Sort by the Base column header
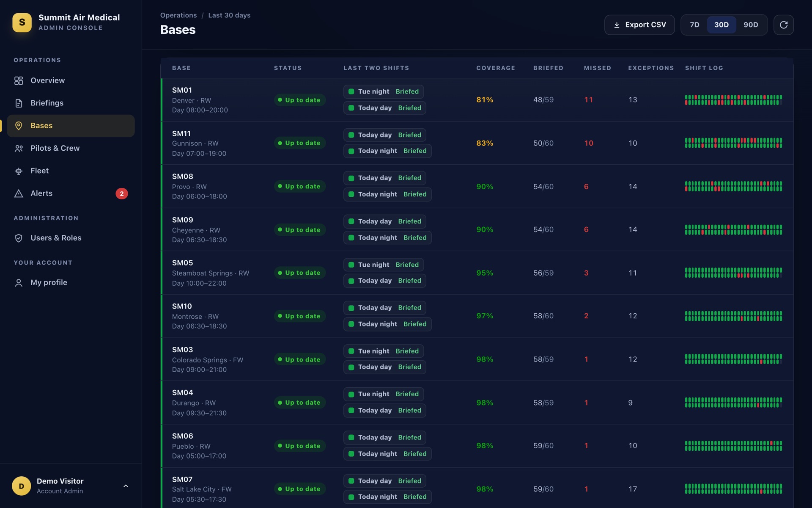This screenshot has height=508, width=812. click(181, 68)
